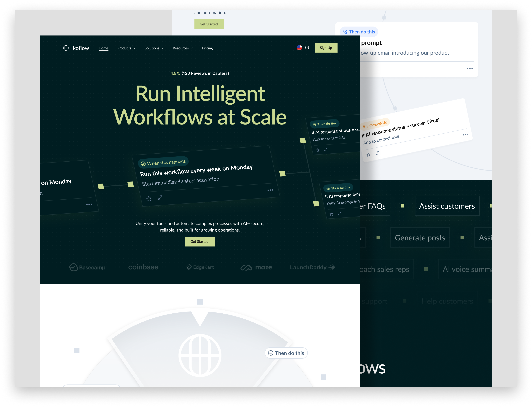Screen dimensions: 532x407
Task: Click the '4.8/5 (120 Reviews in Captera)' rating text
Action: point(200,73)
